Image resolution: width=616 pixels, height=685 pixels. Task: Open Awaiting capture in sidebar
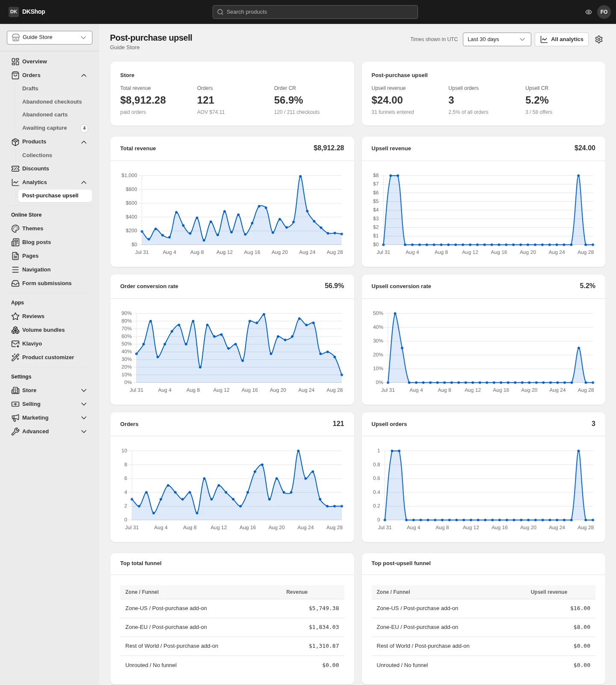tap(44, 128)
